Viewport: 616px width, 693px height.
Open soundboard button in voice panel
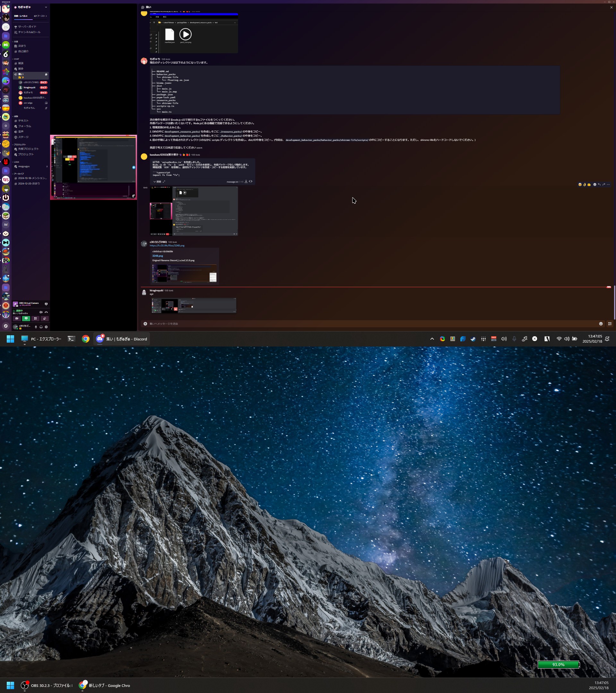click(x=44, y=318)
